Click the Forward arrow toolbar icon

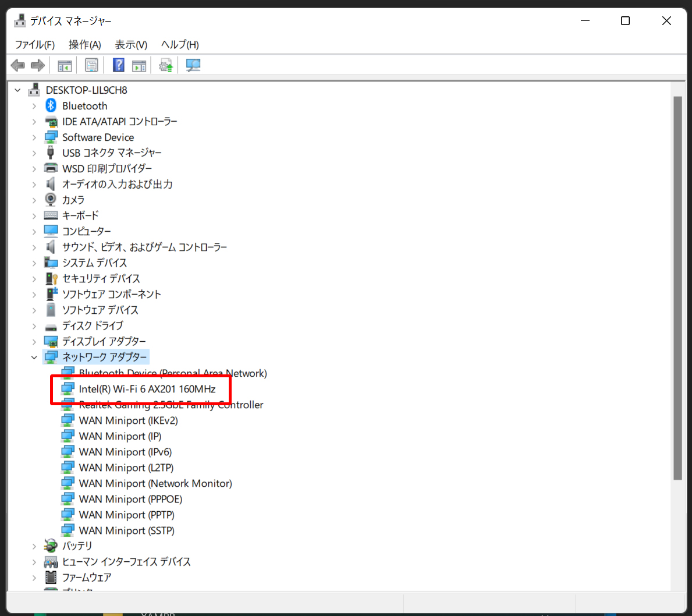pos(37,65)
